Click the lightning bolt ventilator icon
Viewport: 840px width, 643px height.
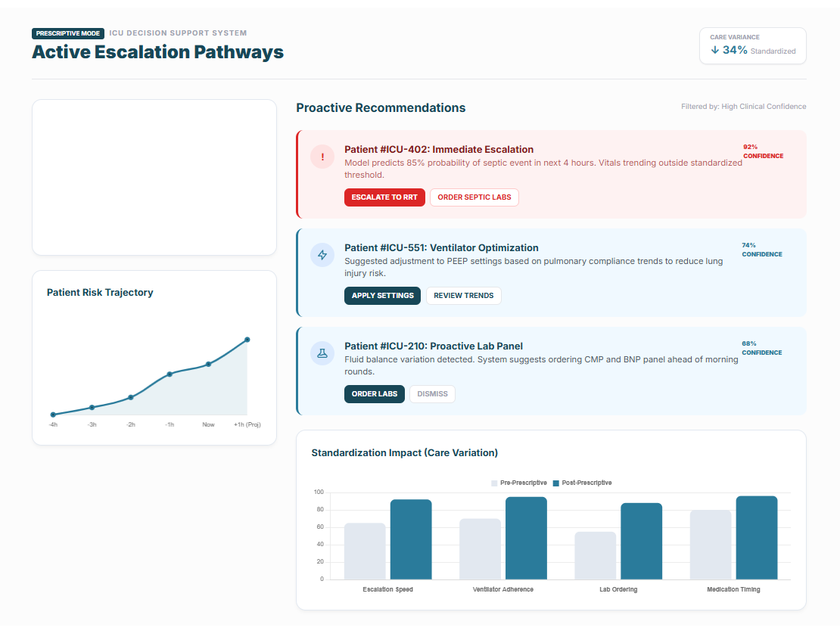point(322,255)
